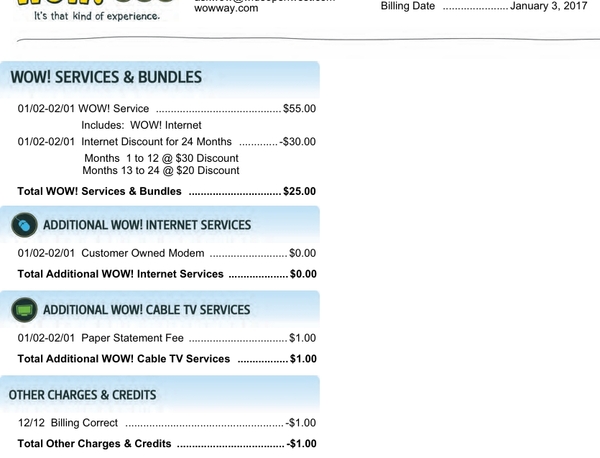Screen dimensions: 600x458
Task: Click the Additional WOW! Internet Services icon
Action: tap(24, 225)
